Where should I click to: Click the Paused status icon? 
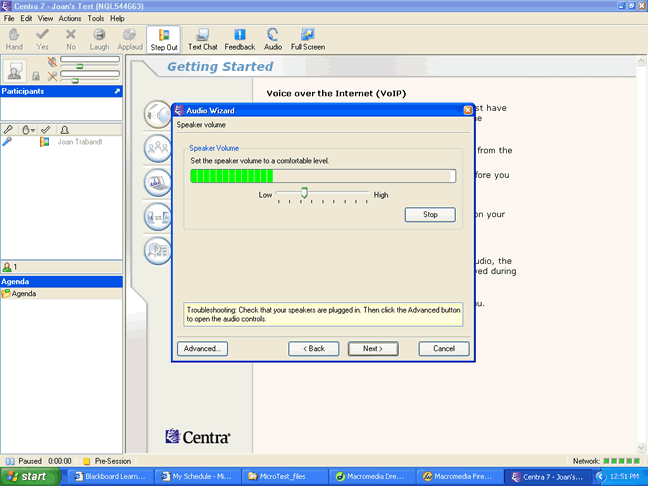(x=10, y=461)
